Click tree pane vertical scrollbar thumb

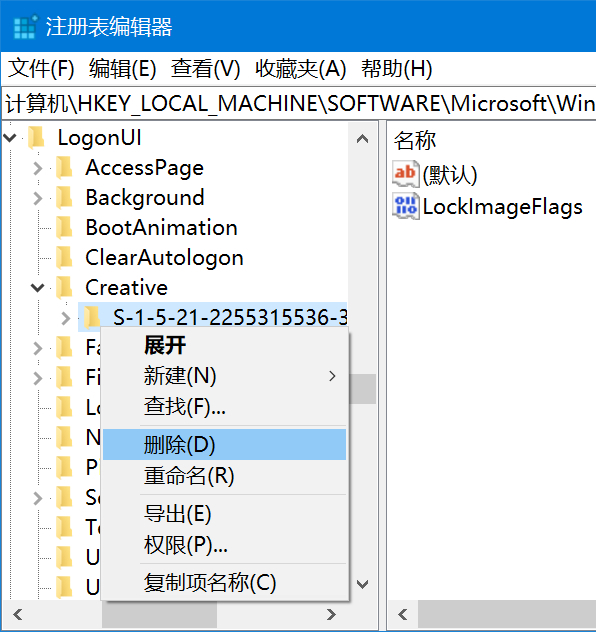[x=363, y=389]
